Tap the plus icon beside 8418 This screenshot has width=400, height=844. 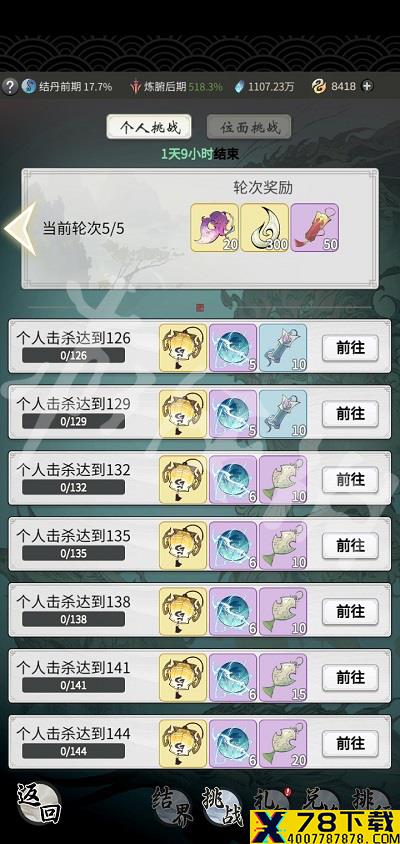pos(367,86)
